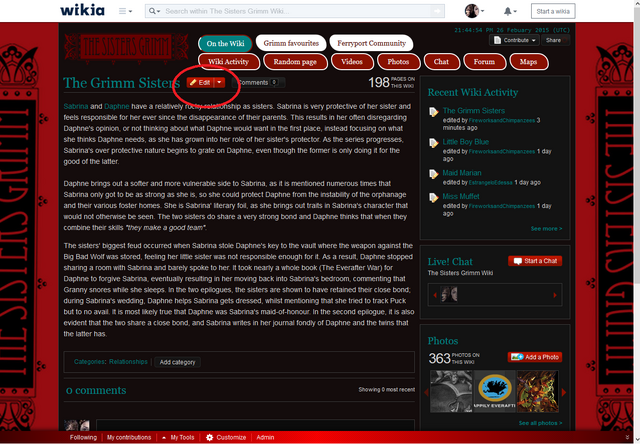Image resolution: width=640 pixels, height=444 pixels.
Task: Click the edit icon beside Little Boy Blue
Action: [433, 142]
